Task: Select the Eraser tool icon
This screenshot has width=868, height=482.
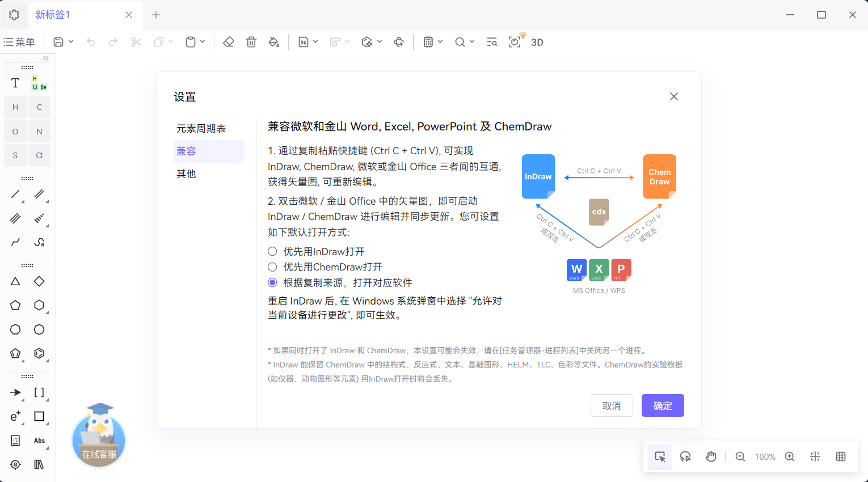Action: (229, 42)
